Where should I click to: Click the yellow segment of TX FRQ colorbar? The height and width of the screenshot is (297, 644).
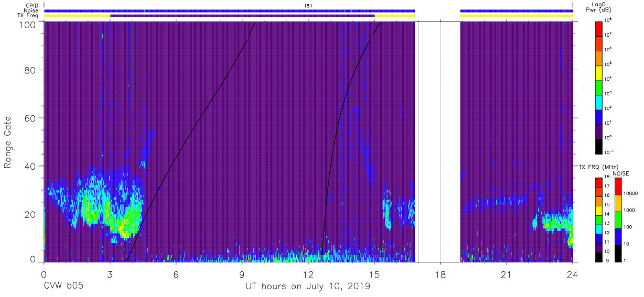599,211
